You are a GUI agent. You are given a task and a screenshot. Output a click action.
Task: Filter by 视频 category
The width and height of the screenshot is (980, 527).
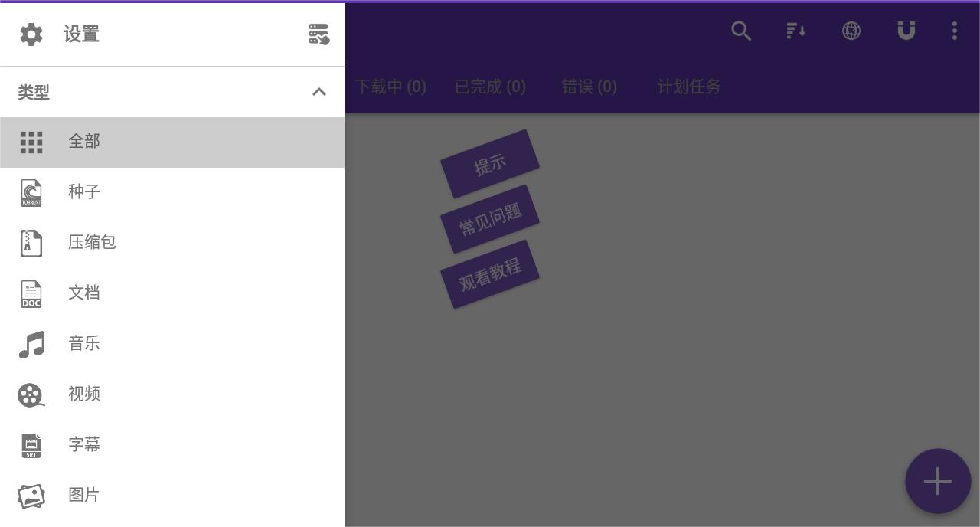point(84,394)
